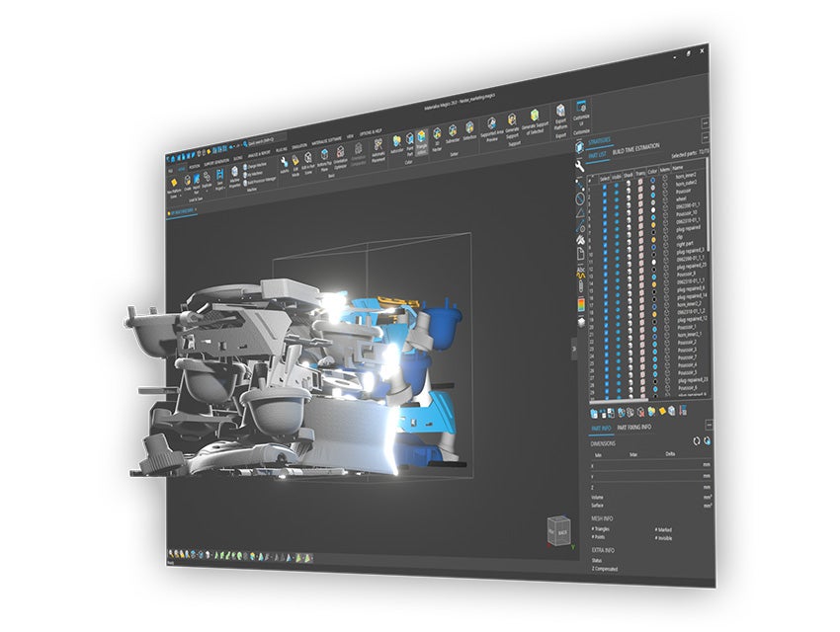The height and width of the screenshot is (632, 840).
Task: Select the Triangle color tool
Action: [422, 139]
